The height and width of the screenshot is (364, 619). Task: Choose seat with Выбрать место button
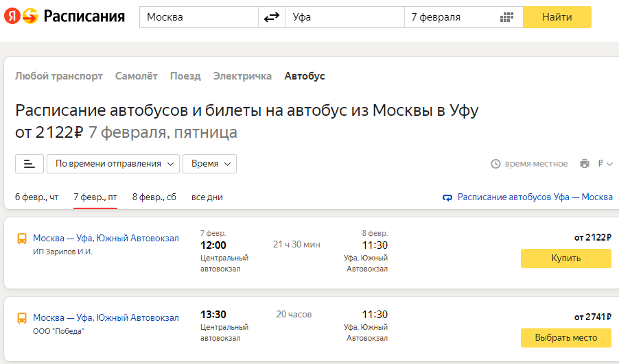(565, 338)
